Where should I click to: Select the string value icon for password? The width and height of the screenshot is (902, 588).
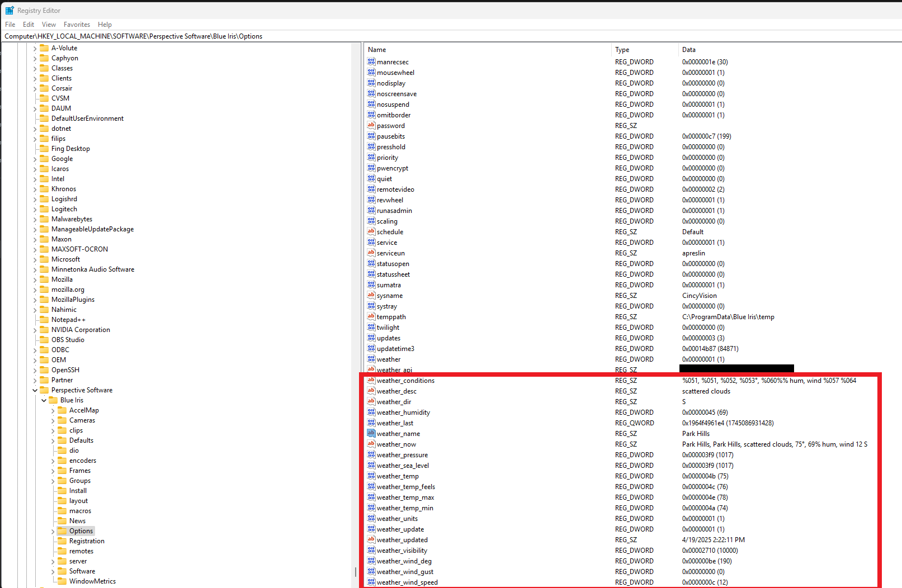pyautogui.click(x=371, y=126)
